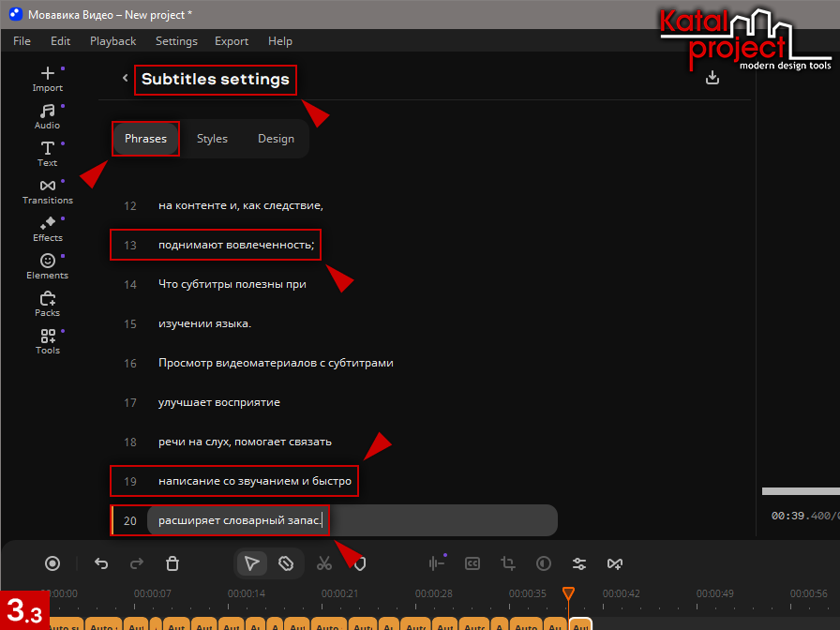Click the orange timeline playhead marker
Screen dimensions: 840x630
pyautogui.click(x=567, y=593)
